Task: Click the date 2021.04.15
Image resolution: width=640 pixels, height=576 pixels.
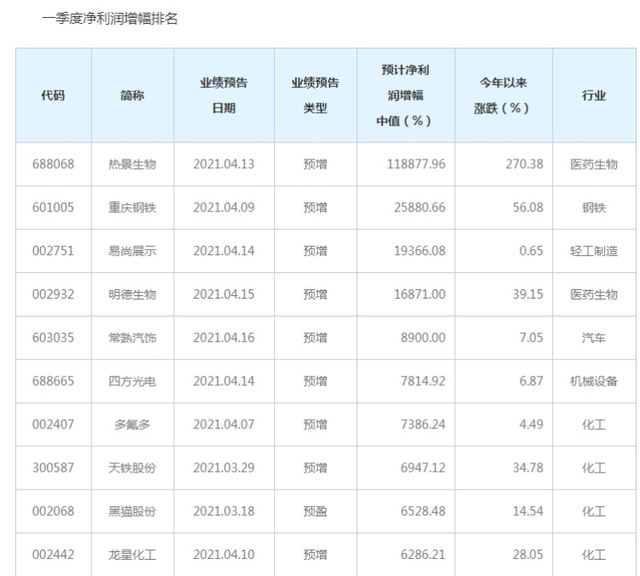Action: click(224, 294)
